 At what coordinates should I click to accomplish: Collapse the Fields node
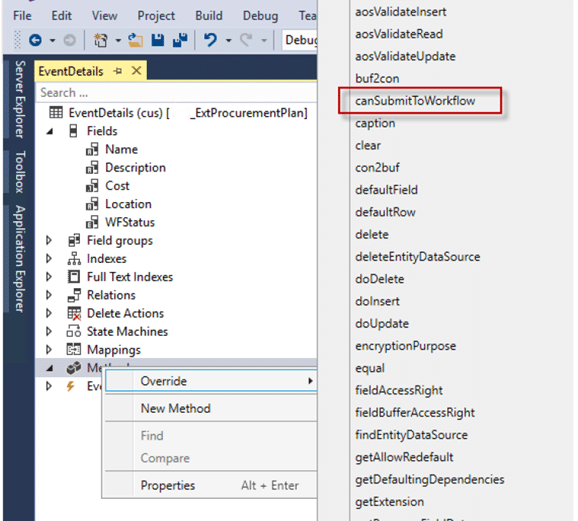click(50, 132)
